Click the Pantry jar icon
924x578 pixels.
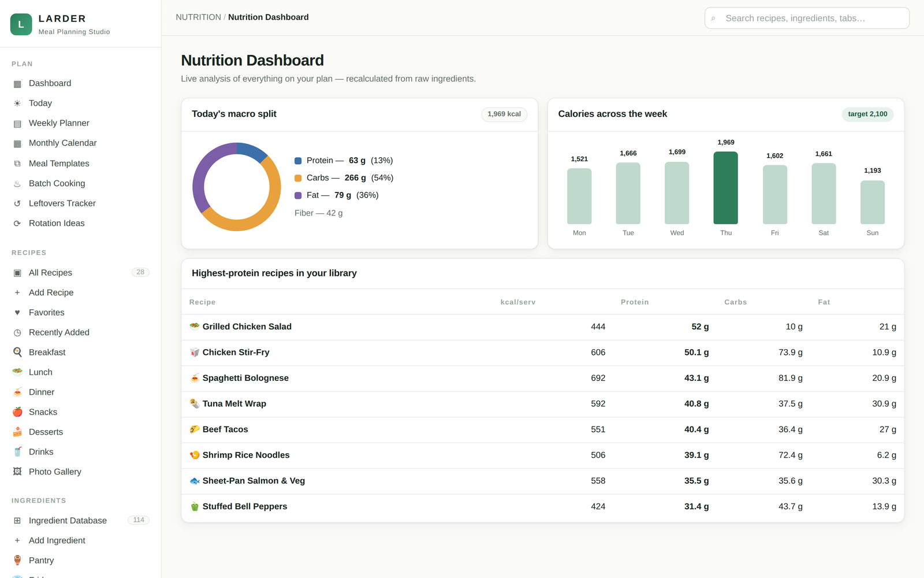17,560
